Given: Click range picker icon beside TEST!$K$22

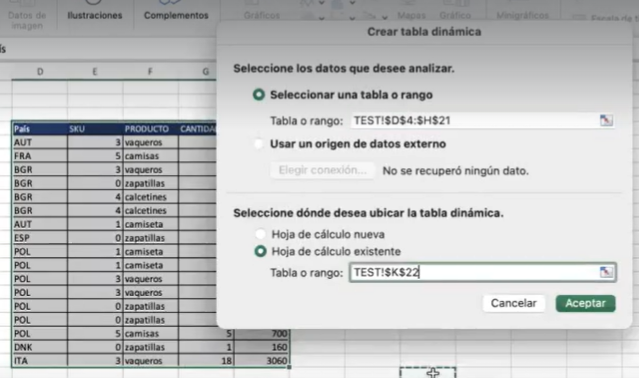Looking at the screenshot, I should [x=606, y=272].
